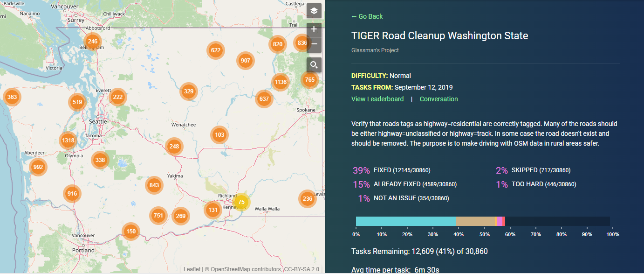Open the map search tool
Screen dimensions: 644x274
pyautogui.click(x=314, y=65)
